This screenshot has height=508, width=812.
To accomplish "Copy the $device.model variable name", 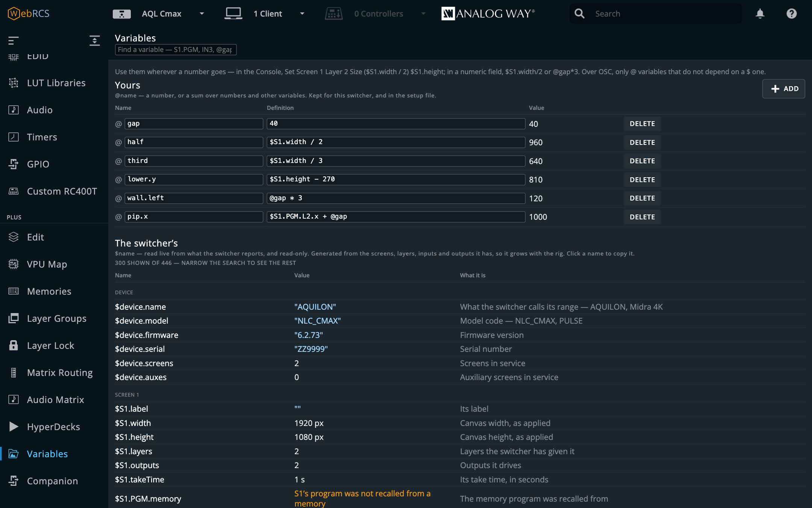I will click(141, 321).
